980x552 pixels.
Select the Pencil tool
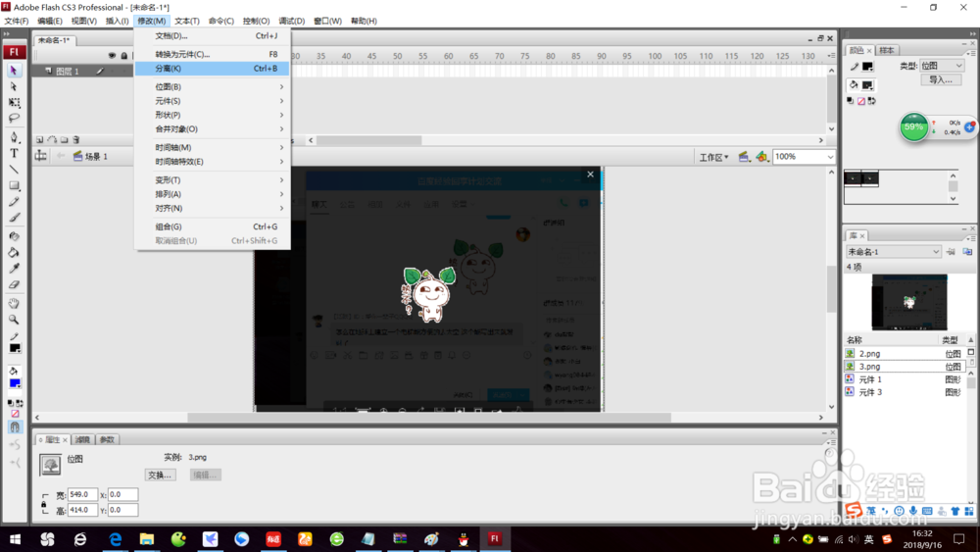coord(14,201)
